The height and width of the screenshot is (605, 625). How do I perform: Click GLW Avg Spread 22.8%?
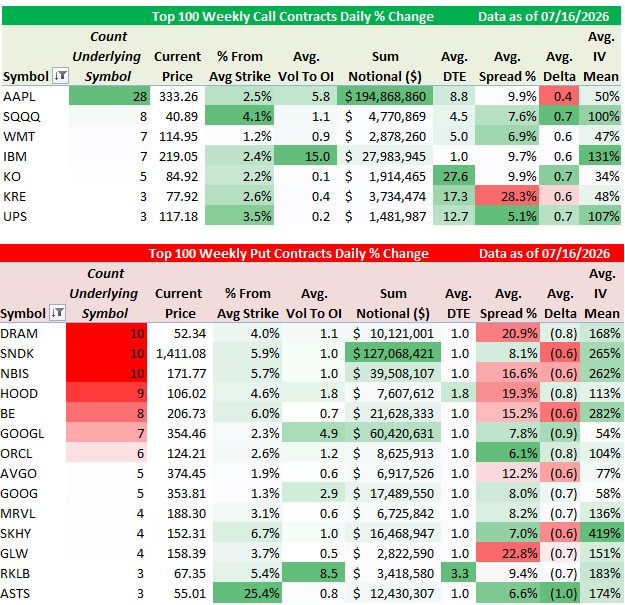[508, 553]
